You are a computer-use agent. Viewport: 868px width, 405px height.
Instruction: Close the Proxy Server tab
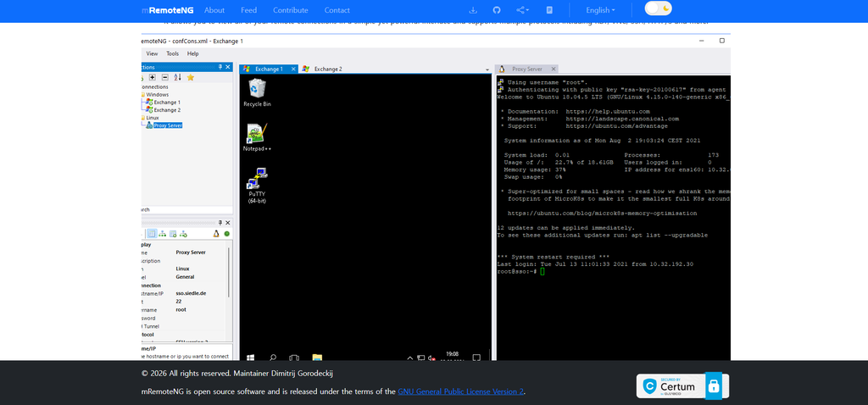(x=553, y=69)
